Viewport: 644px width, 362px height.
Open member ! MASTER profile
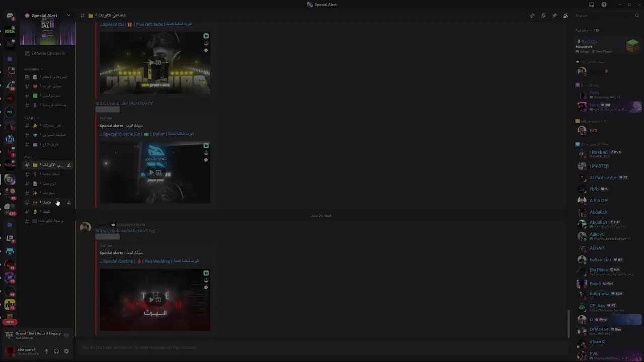608,166
